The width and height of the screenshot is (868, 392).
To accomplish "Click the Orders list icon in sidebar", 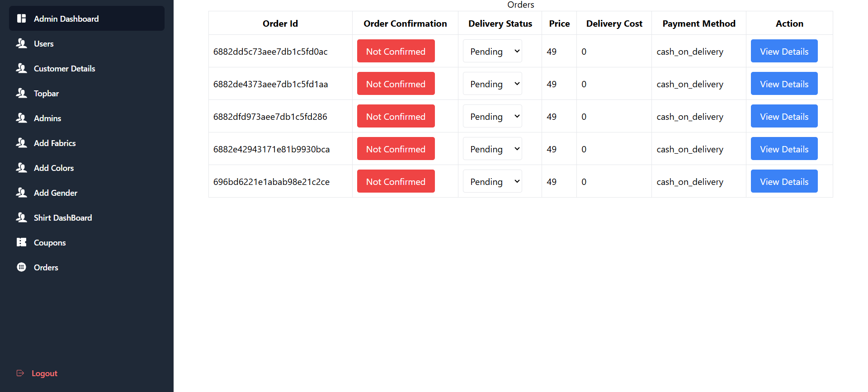I will click(x=21, y=267).
